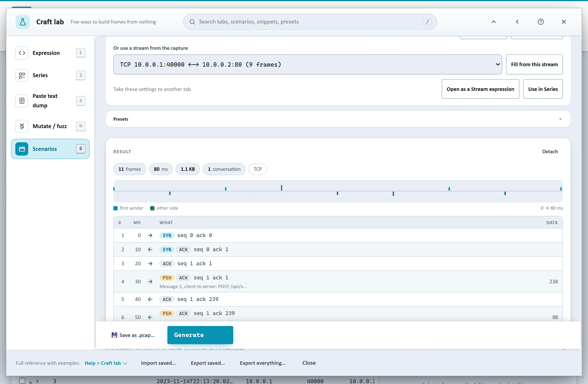
Task: Click the search magnifier icon
Action: coord(192,22)
